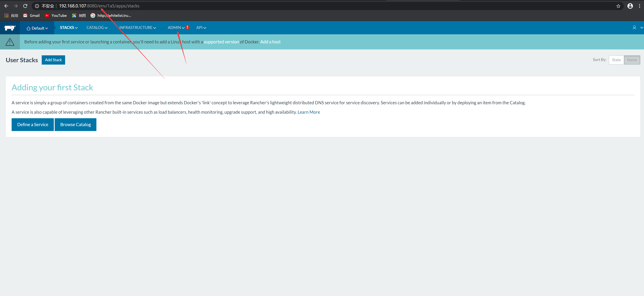Screen dimensions: 644x296
Task: Sort stacks by Name
Action: 632,60
